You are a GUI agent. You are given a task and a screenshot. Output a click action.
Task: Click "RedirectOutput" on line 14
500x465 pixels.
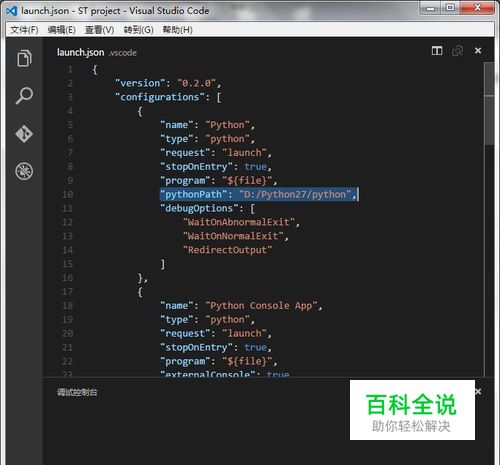coord(227,250)
